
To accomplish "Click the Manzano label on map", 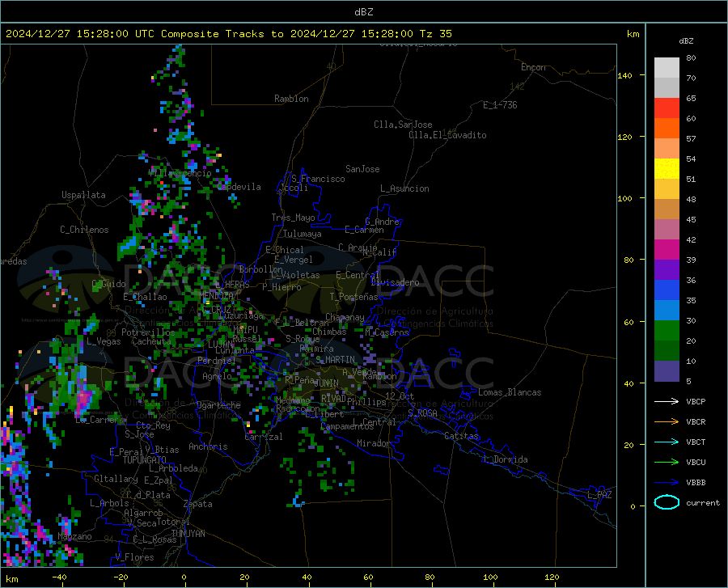I will (74, 536).
